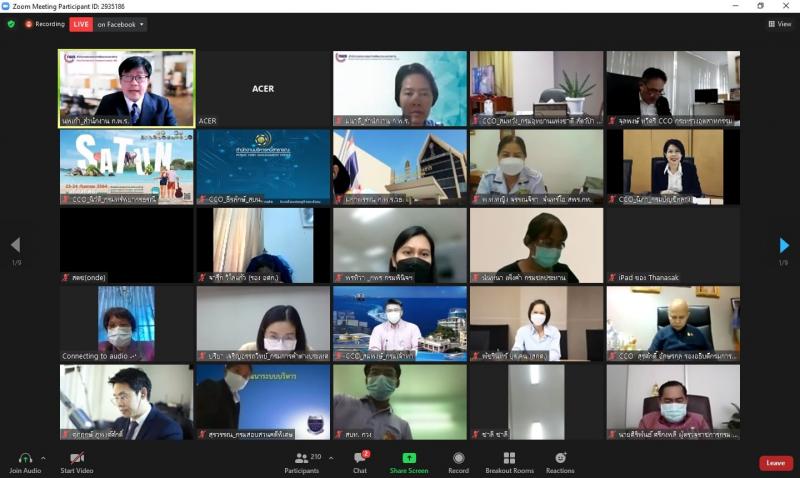Select the ACER participant tile

(263, 88)
